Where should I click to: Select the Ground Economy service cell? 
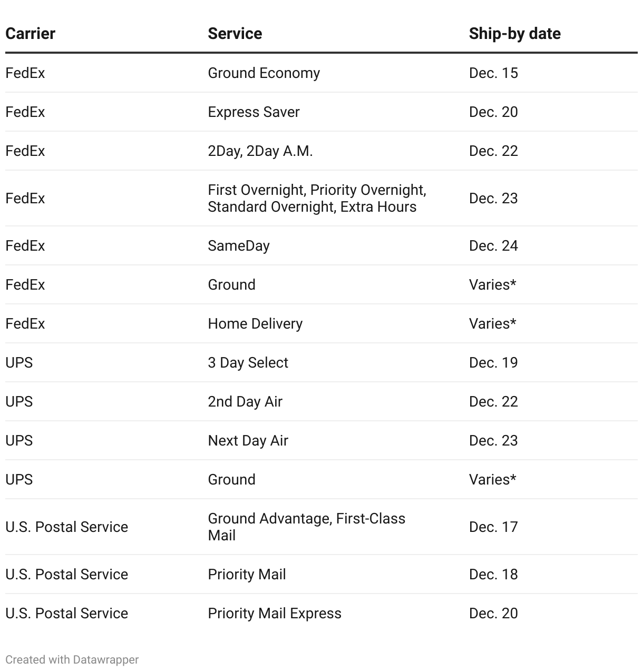tap(264, 73)
